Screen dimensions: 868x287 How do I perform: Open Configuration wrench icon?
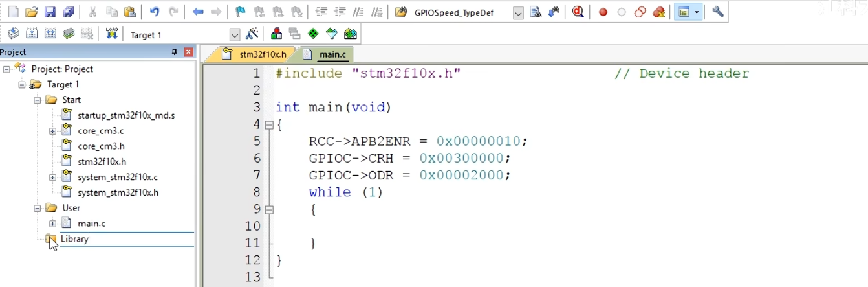click(x=717, y=12)
